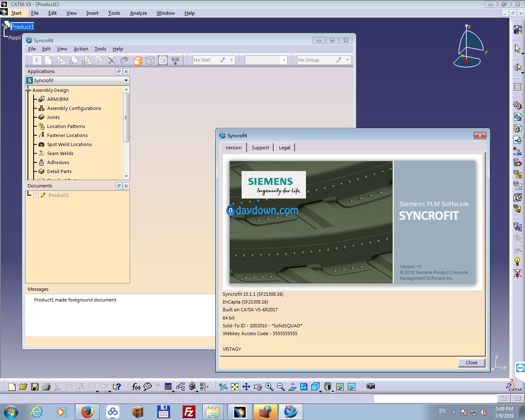
Task: Switch to the Legal tab
Action: (285, 148)
